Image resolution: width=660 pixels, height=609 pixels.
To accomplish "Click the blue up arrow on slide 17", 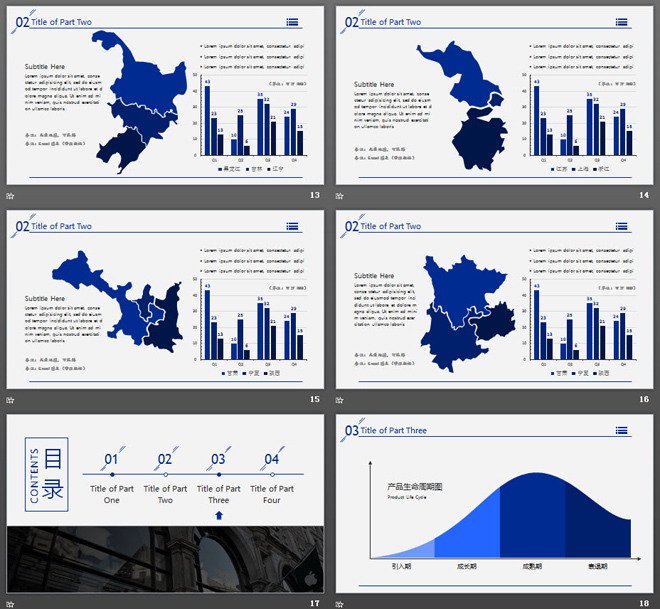I will click(x=219, y=515).
